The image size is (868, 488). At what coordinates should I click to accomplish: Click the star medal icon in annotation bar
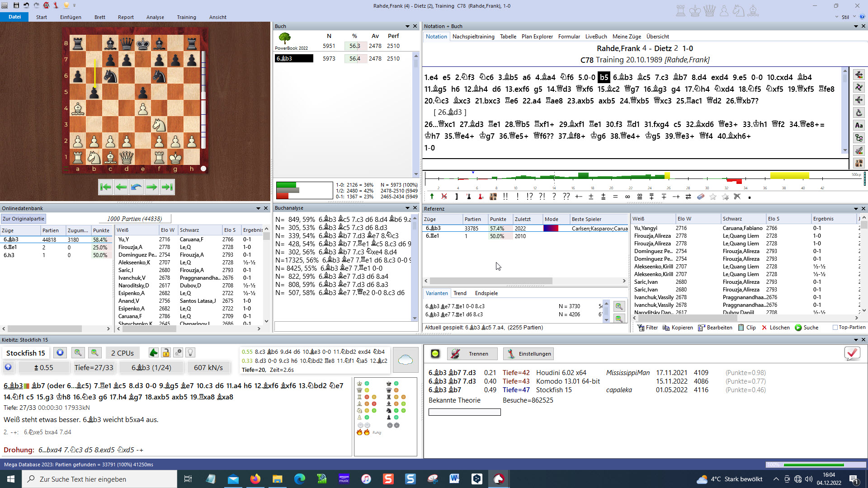click(x=713, y=197)
